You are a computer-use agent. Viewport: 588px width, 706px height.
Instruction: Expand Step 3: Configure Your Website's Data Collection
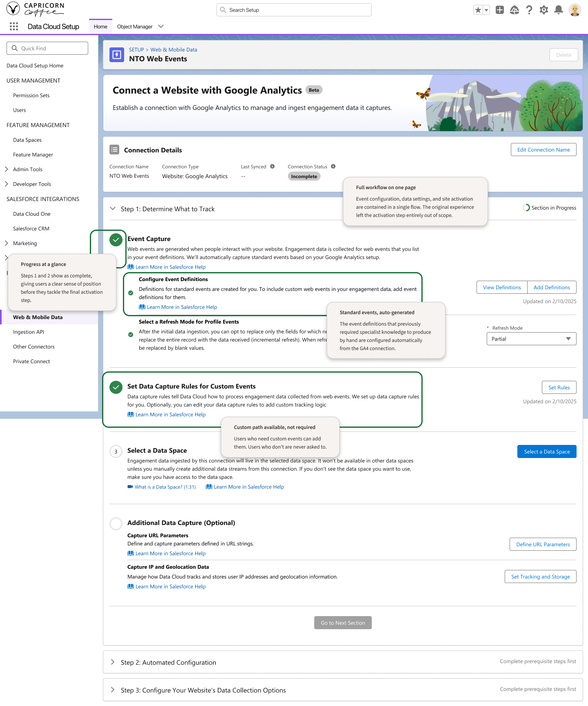113,690
